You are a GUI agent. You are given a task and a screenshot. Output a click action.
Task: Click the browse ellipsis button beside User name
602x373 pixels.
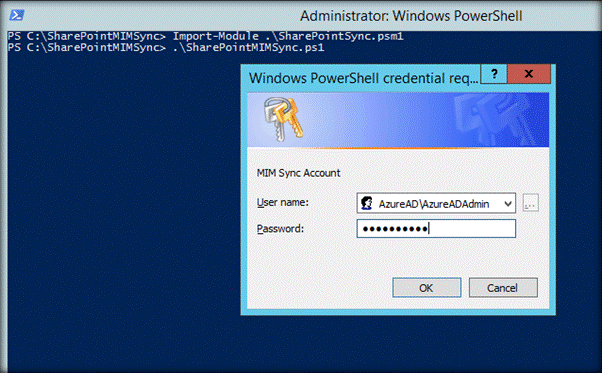531,203
